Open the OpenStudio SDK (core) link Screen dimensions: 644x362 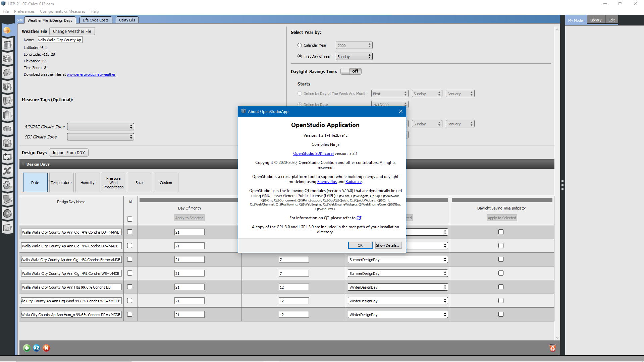click(x=313, y=154)
